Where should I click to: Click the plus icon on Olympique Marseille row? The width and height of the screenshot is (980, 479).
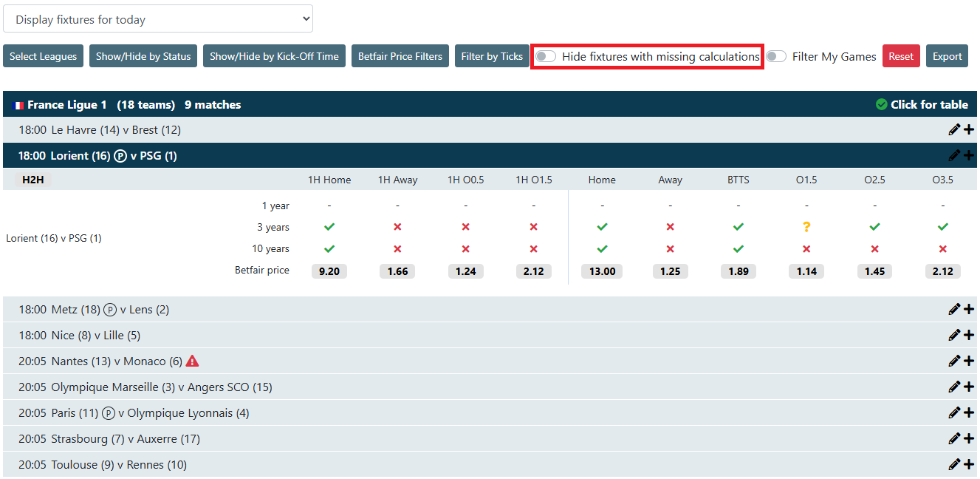[969, 387]
